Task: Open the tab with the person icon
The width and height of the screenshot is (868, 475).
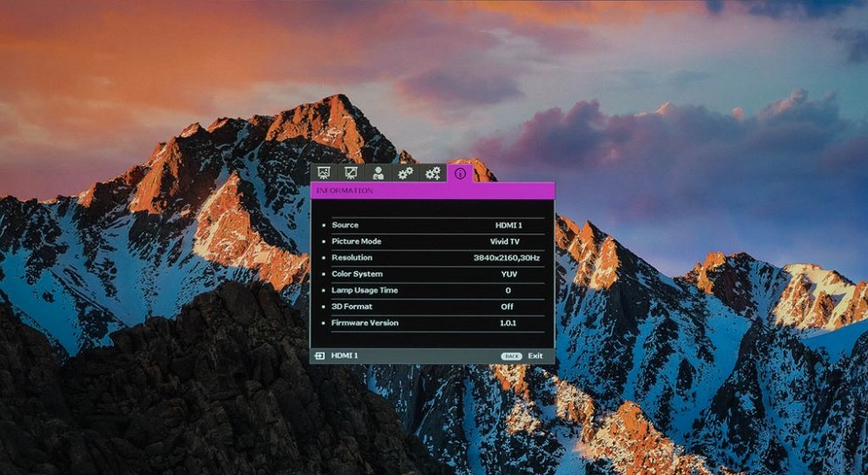Action: click(378, 173)
